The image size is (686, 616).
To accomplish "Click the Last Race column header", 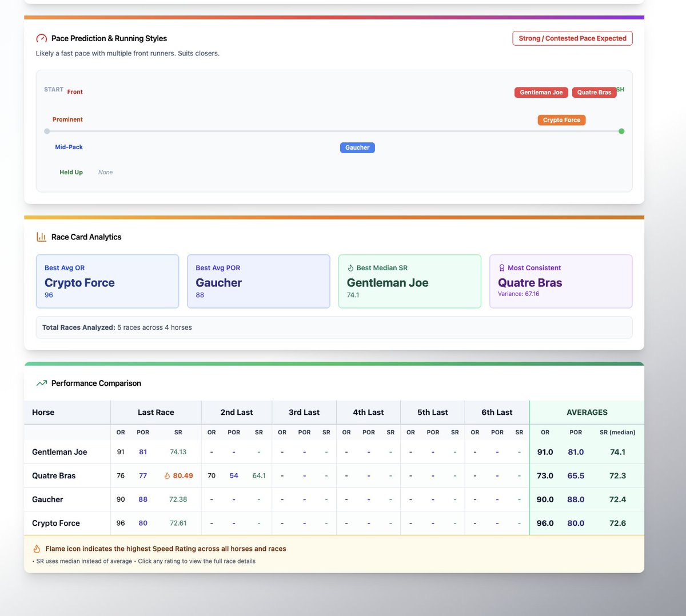I will point(155,412).
